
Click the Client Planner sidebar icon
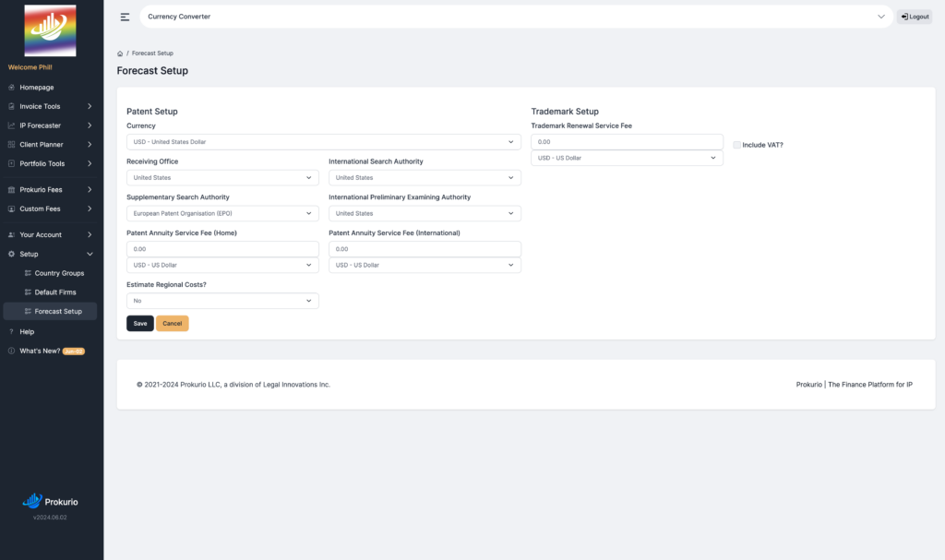click(x=11, y=145)
